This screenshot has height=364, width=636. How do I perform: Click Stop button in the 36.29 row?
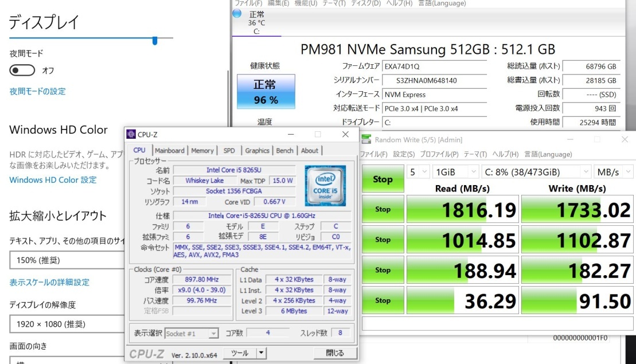pos(383,300)
